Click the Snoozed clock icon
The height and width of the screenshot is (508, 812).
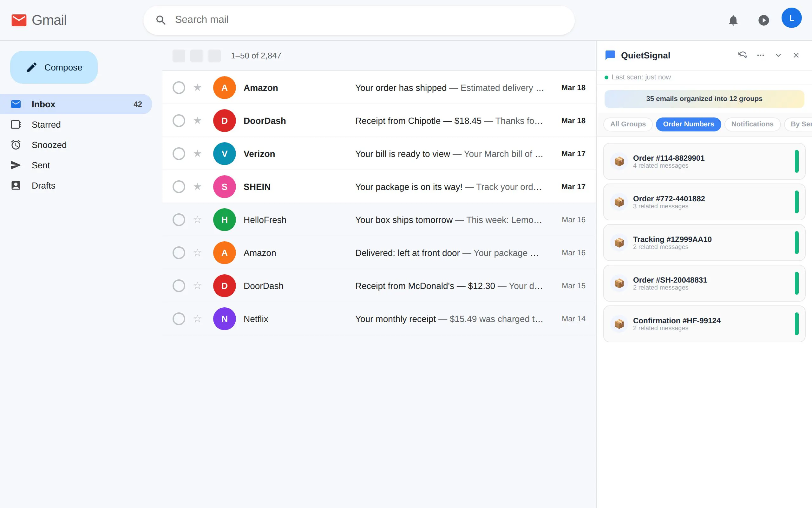tap(16, 145)
